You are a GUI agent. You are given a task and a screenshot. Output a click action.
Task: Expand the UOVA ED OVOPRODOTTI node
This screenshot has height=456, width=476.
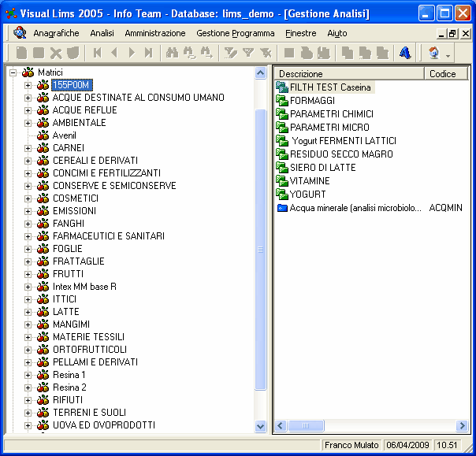coord(28,425)
